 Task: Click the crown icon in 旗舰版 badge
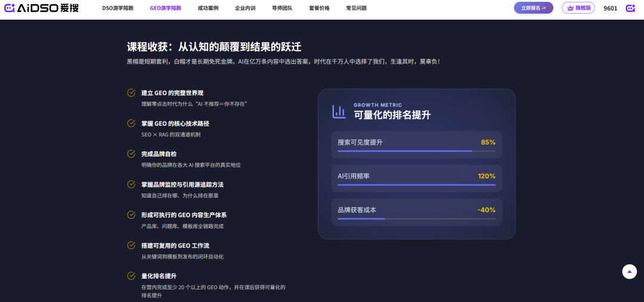570,8
